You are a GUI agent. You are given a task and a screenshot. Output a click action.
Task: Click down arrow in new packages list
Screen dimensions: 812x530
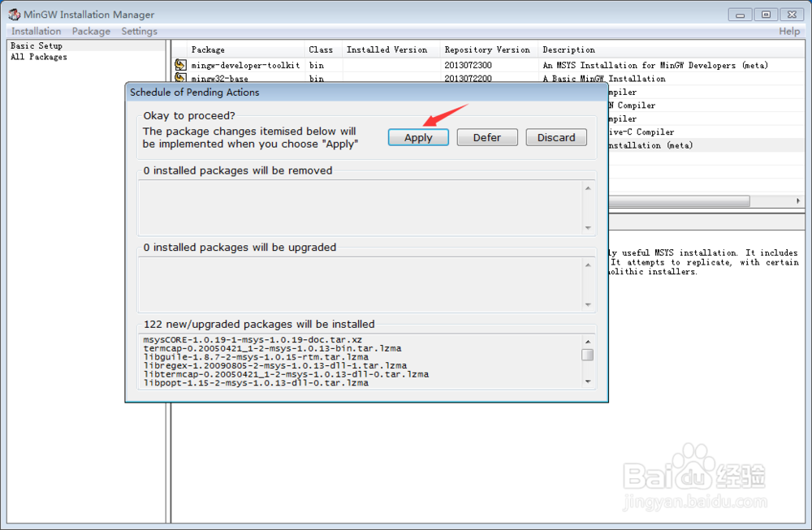(x=588, y=381)
